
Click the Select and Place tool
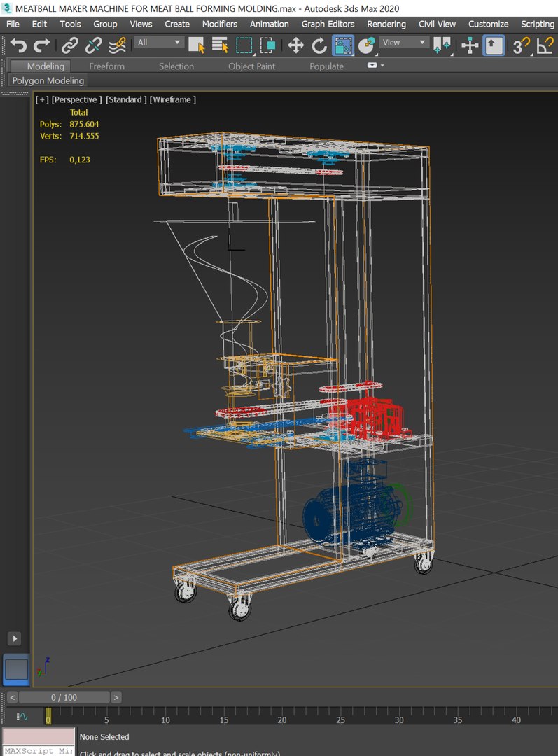[367, 45]
